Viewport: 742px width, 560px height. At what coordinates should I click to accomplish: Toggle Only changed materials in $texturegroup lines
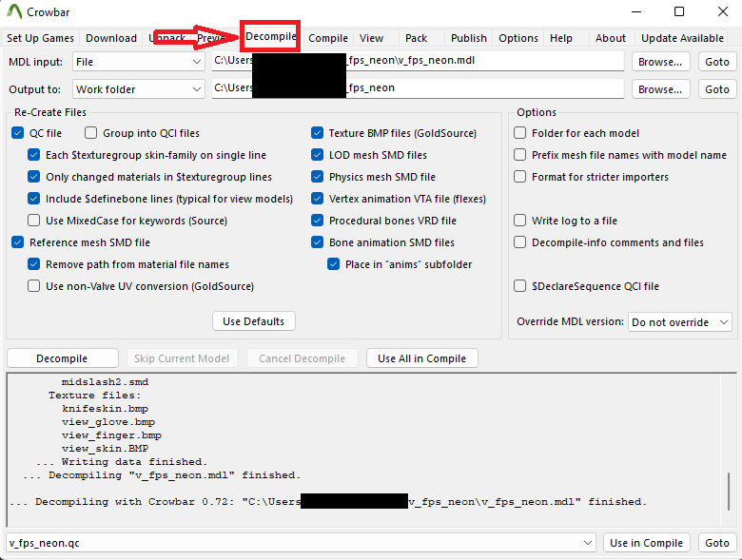coord(33,177)
